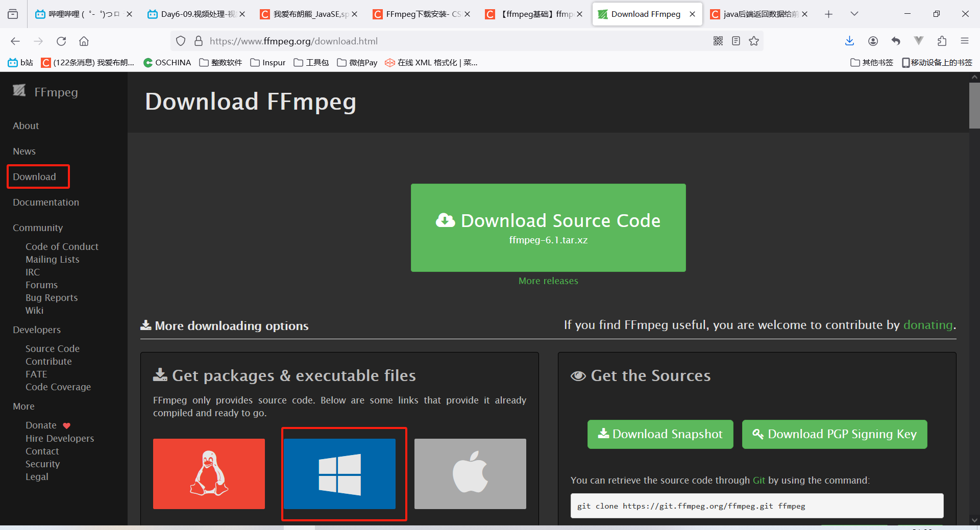Open the OSCHINA bookmark

[x=167, y=63]
